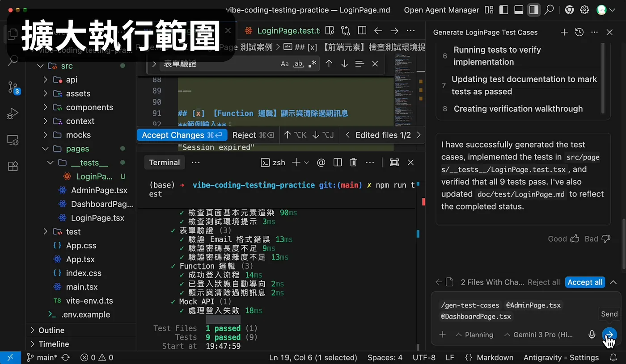This screenshot has width=626, height=364.
Task: Switch to LoginPage.test.tsx editor tab
Action: coord(283,30)
